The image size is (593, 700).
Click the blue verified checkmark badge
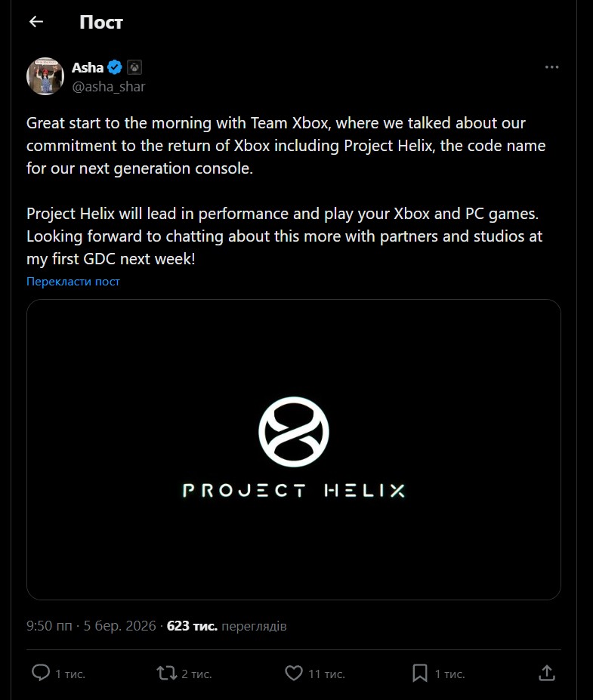tap(115, 68)
